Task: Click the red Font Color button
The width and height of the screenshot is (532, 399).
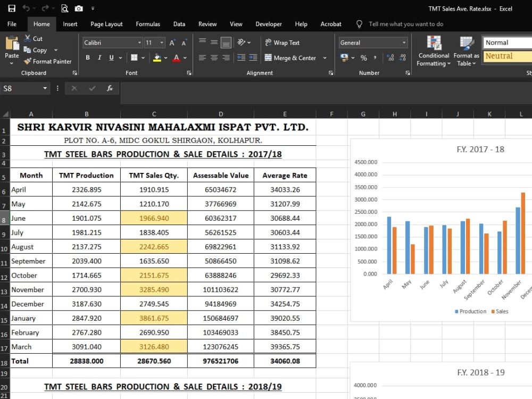Action: [x=176, y=57]
